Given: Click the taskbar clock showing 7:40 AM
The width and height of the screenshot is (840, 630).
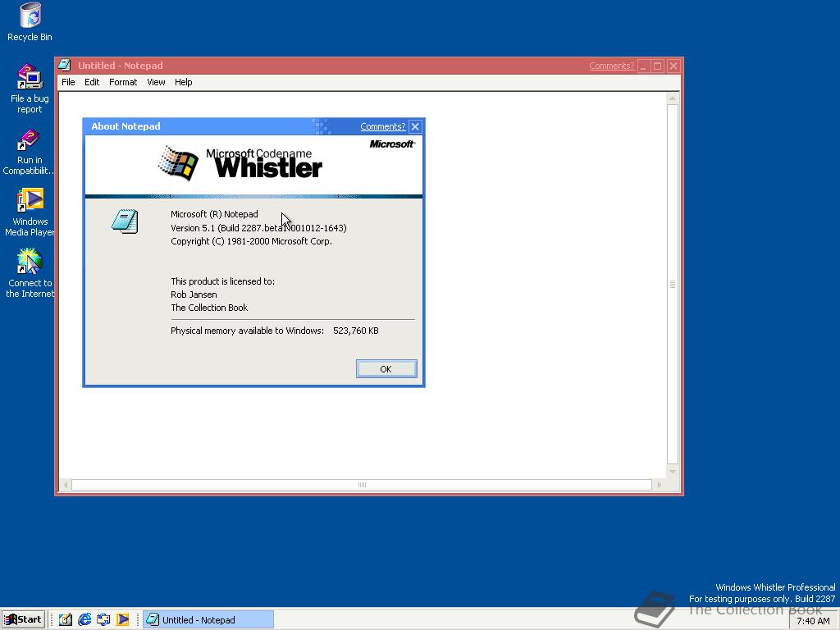Looking at the screenshot, I should point(813,621).
